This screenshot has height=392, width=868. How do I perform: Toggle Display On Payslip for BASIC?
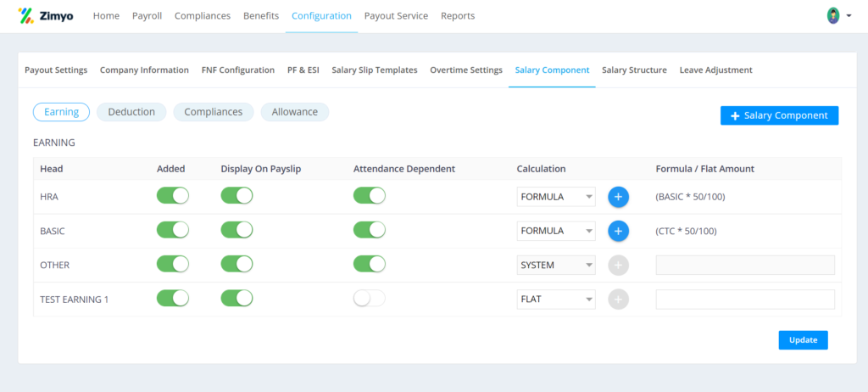pyautogui.click(x=237, y=230)
